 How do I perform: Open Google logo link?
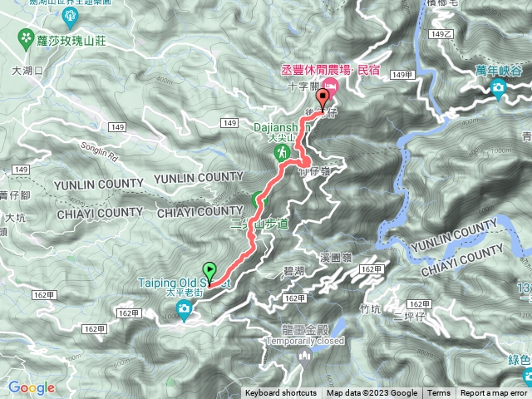pyautogui.click(x=32, y=387)
